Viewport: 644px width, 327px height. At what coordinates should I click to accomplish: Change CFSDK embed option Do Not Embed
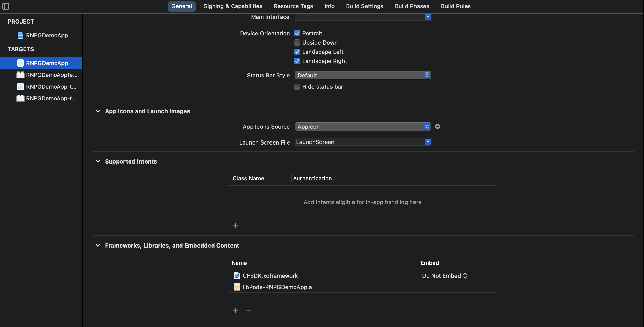click(x=445, y=276)
